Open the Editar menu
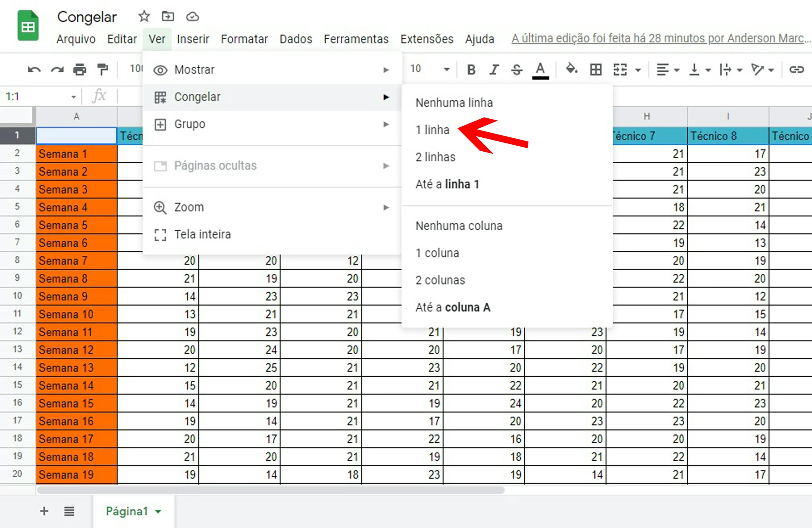This screenshot has height=528, width=812. coord(122,39)
